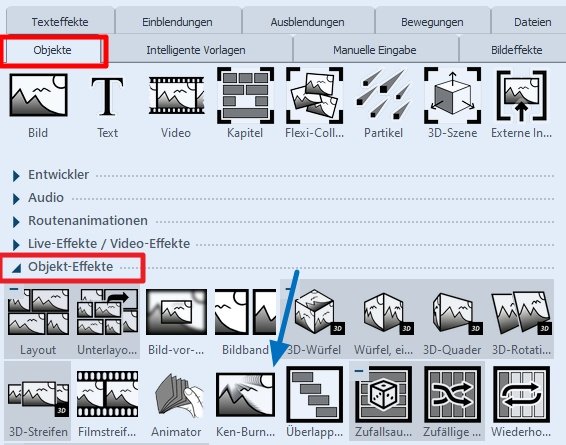Pick the Layout effect icon

[38, 312]
